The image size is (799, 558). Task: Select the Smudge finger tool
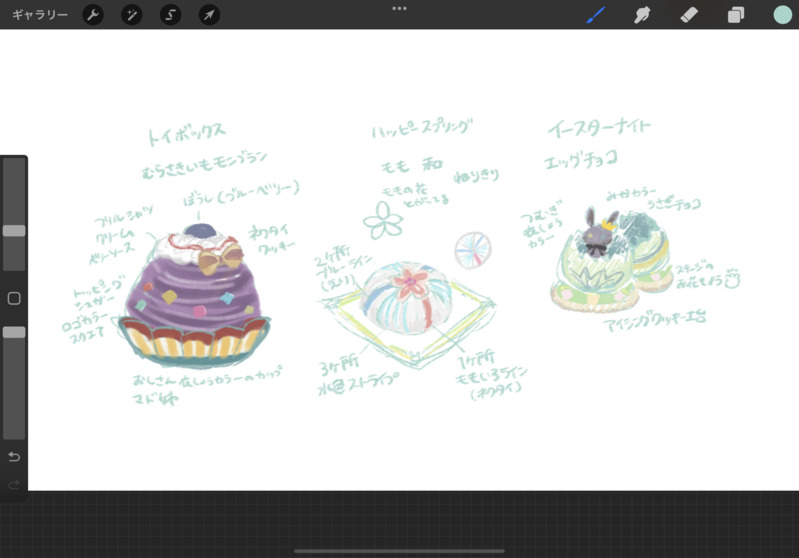pos(642,15)
